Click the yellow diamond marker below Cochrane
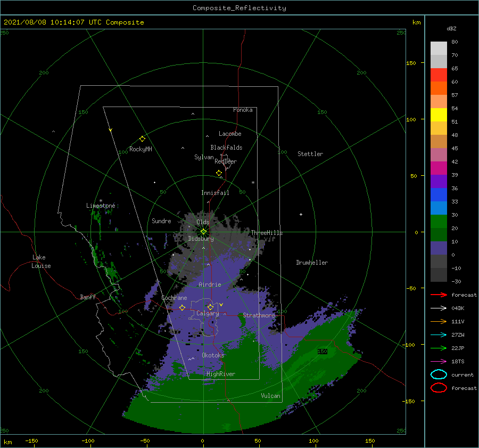479x448 pixels. pyautogui.click(x=183, y=307)
